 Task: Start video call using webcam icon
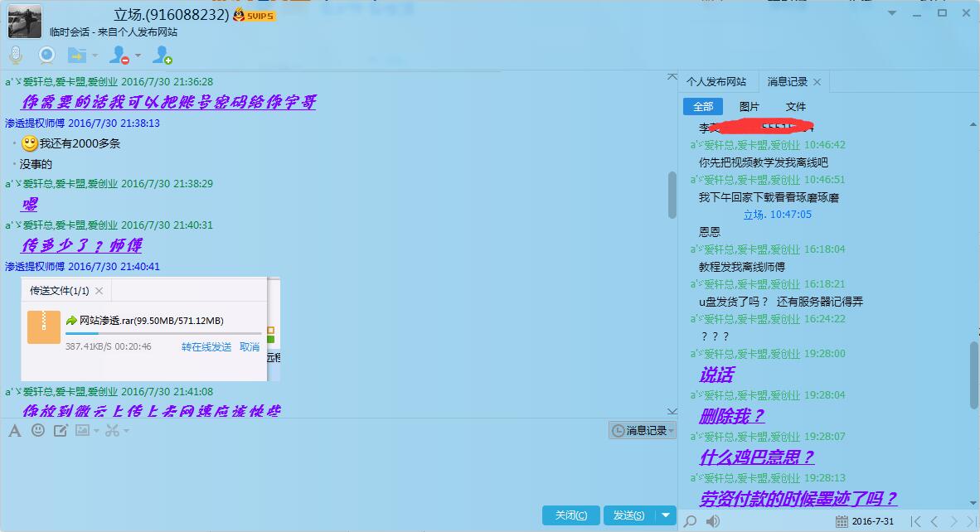click(46, 56)
